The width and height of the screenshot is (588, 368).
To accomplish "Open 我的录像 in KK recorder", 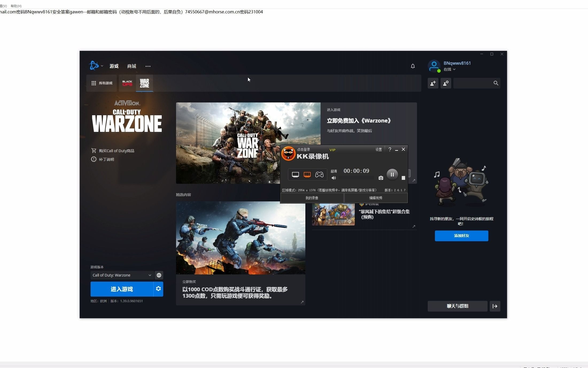I will [312, 198].
